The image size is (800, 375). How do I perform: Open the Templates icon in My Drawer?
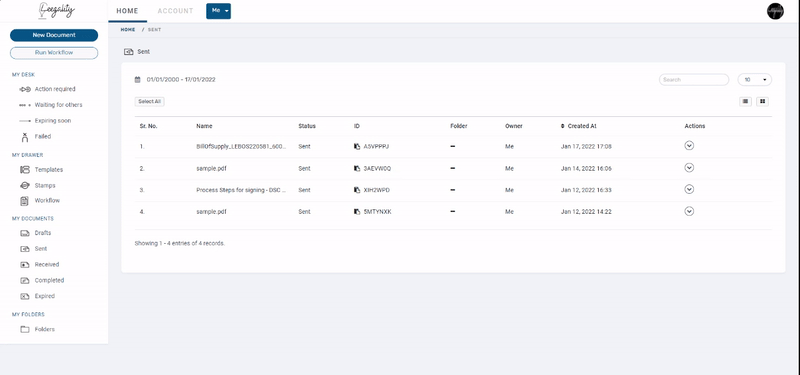click(x=25, y=169)
